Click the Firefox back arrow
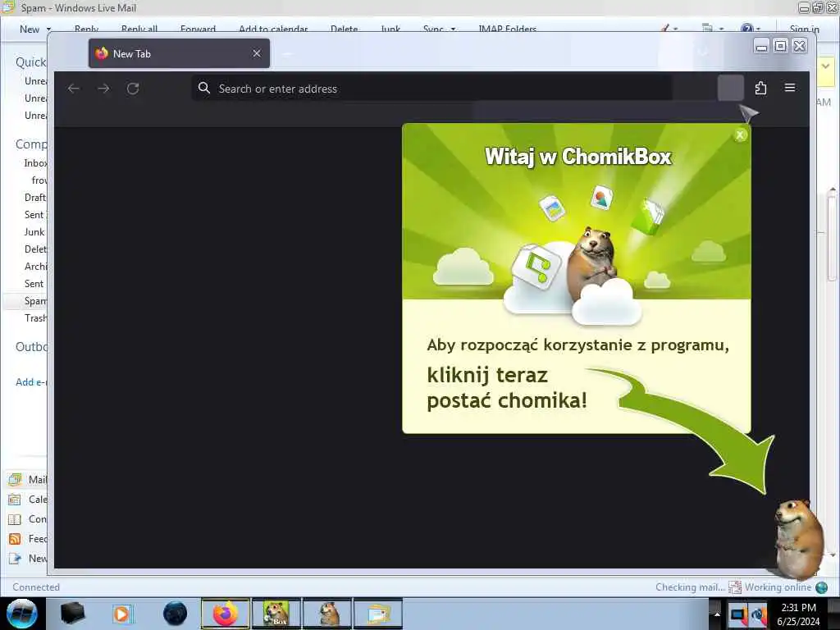The image size is (840, 630). [x=73, y=89]
